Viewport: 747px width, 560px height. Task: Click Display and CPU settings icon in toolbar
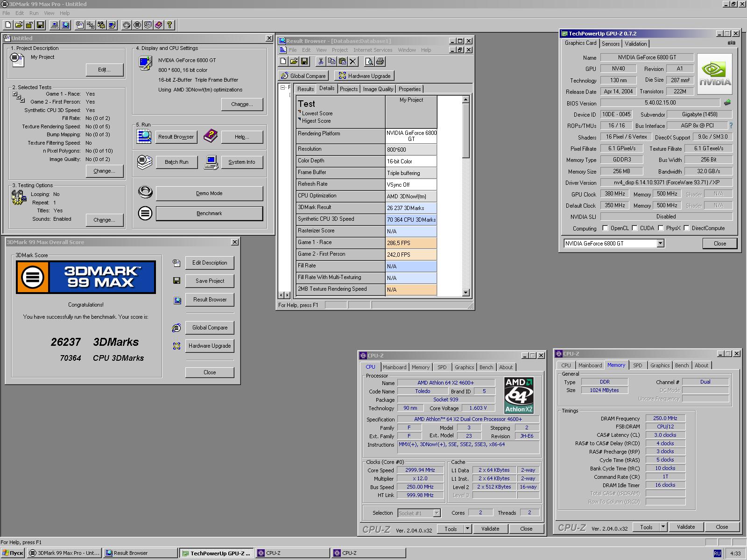[x=112, y=25]
